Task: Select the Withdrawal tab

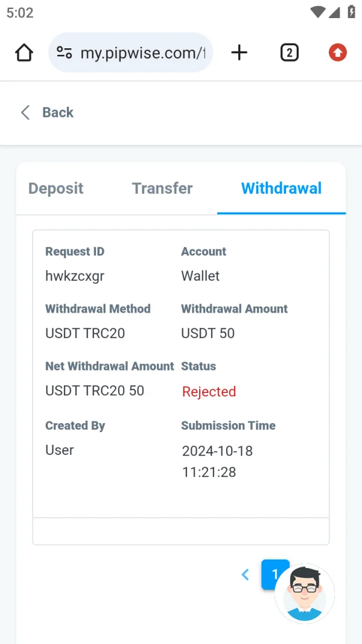Action: tap(281, 188)
